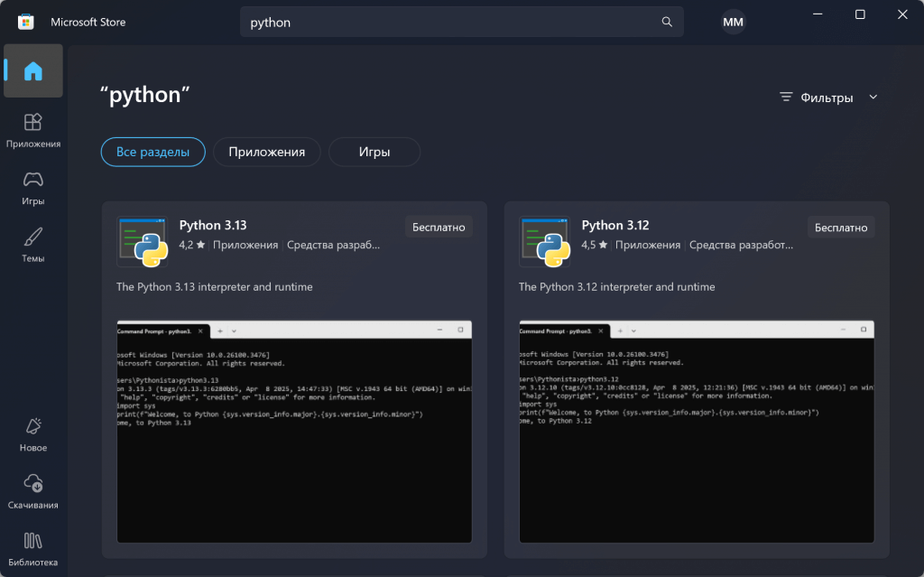Click the Python 3.13 app icon
The height and width of the screenshot is (577, 924).
click(143, 242)
